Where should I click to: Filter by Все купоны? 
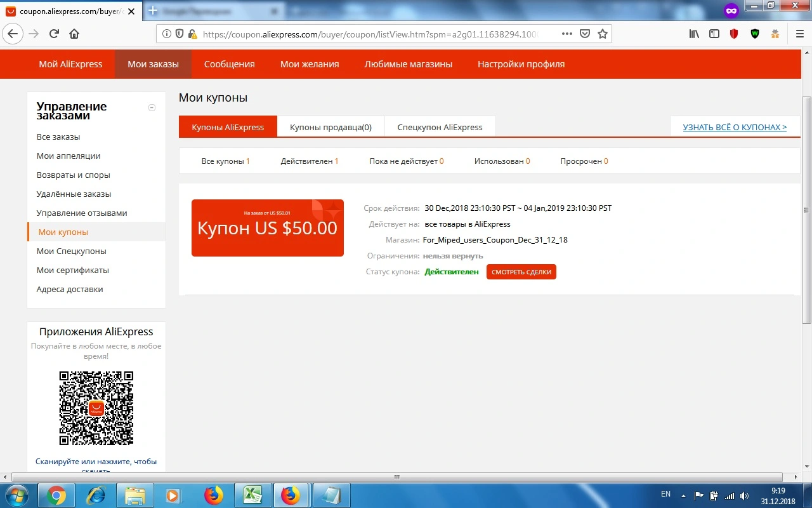(225, 161)
